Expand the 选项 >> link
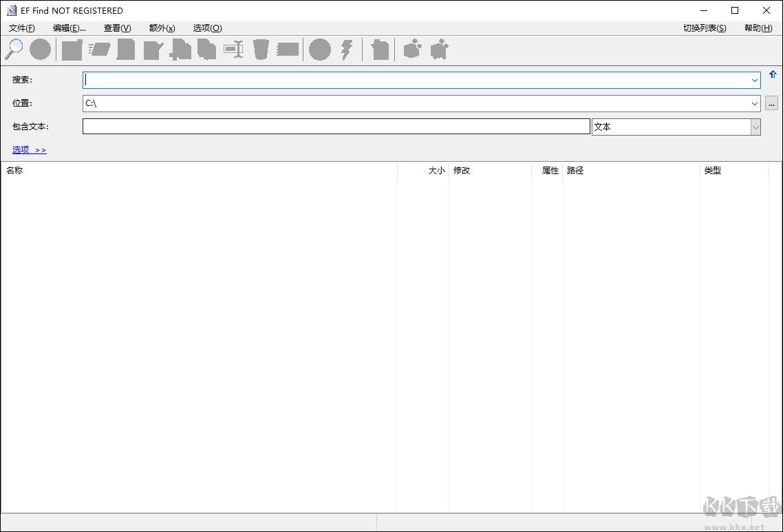The width and height of the screenshot is (783, 532). point(30,150)
